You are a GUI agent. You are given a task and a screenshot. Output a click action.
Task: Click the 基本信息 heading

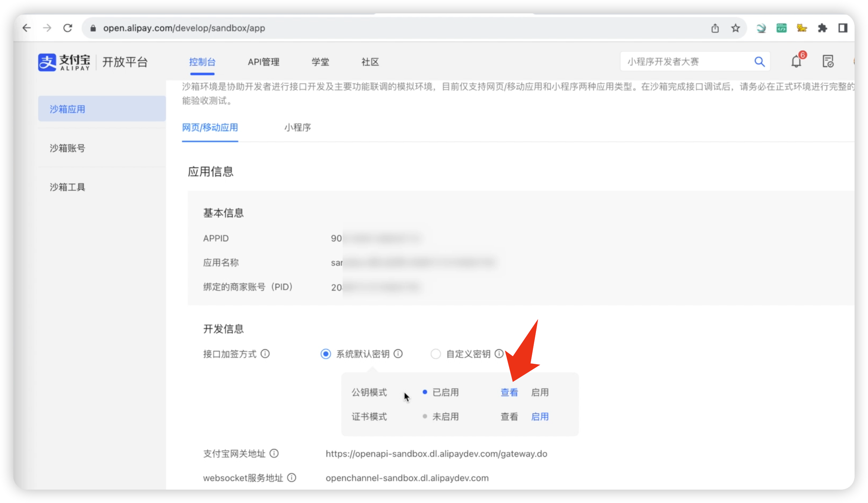point(223,213)
